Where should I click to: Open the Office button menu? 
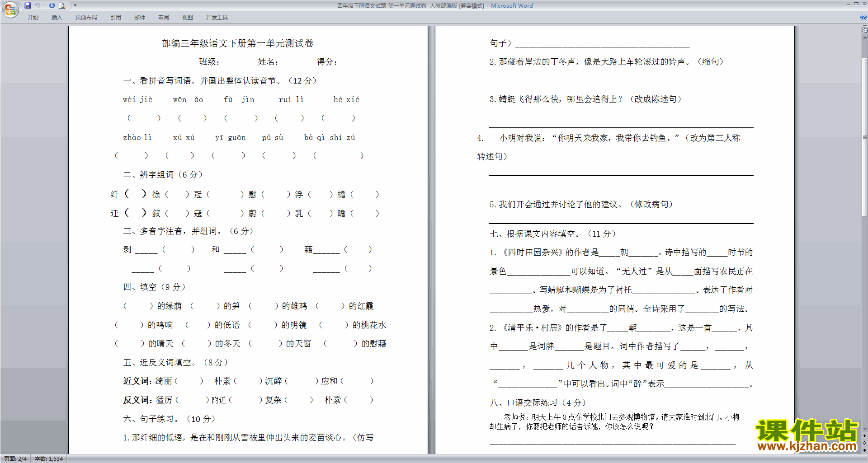click(10, 9)
